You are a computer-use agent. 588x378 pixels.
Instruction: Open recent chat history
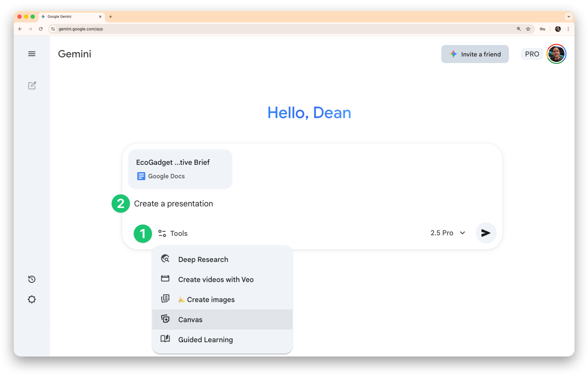point(32,279)
